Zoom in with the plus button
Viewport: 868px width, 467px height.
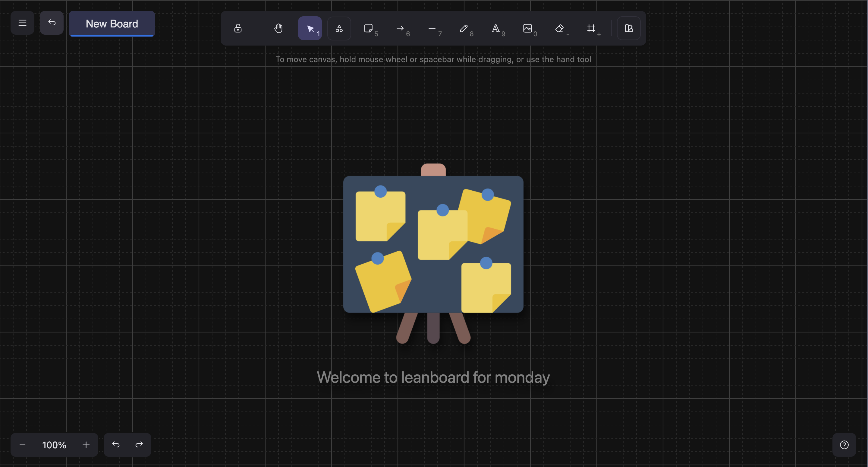tap(86, 445)
